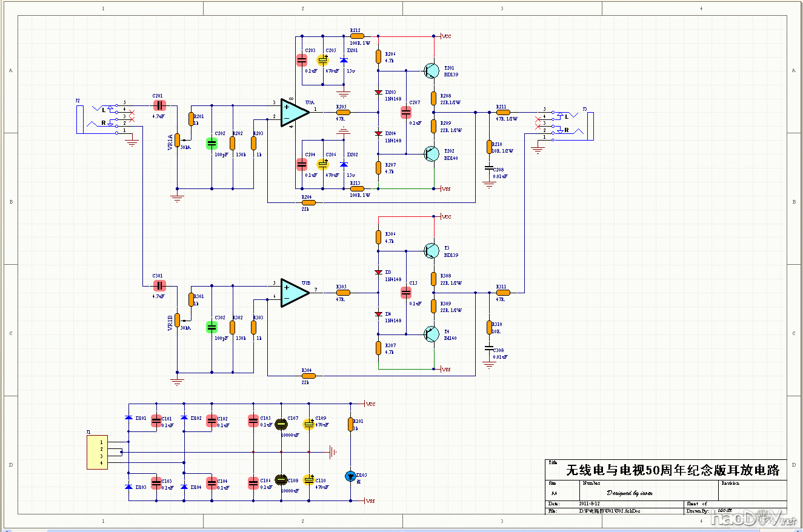Click feedback resistor R204 22k

coord(308,202)
